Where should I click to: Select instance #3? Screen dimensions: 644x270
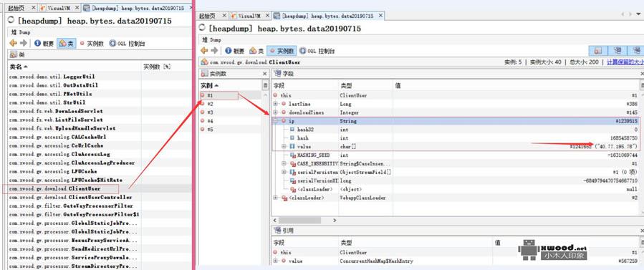[230, 112]
